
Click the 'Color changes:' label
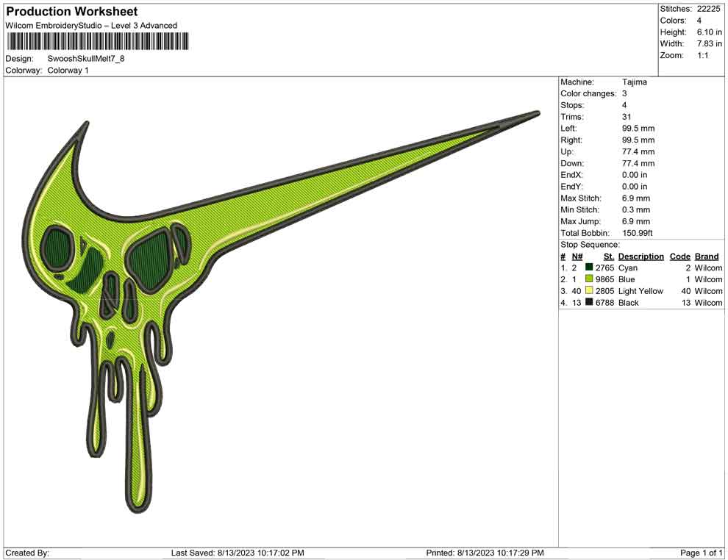(588, 93)
